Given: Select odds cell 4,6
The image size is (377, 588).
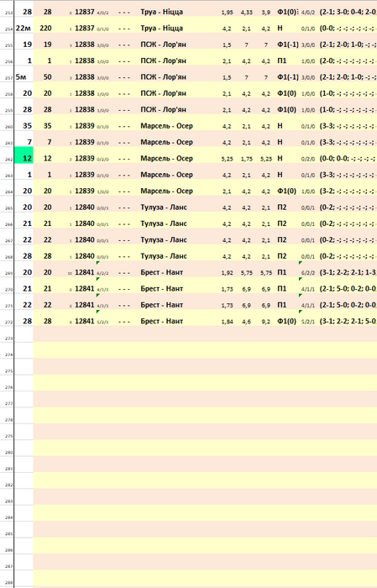Looking at the screenshot, I should click(247, 322).
